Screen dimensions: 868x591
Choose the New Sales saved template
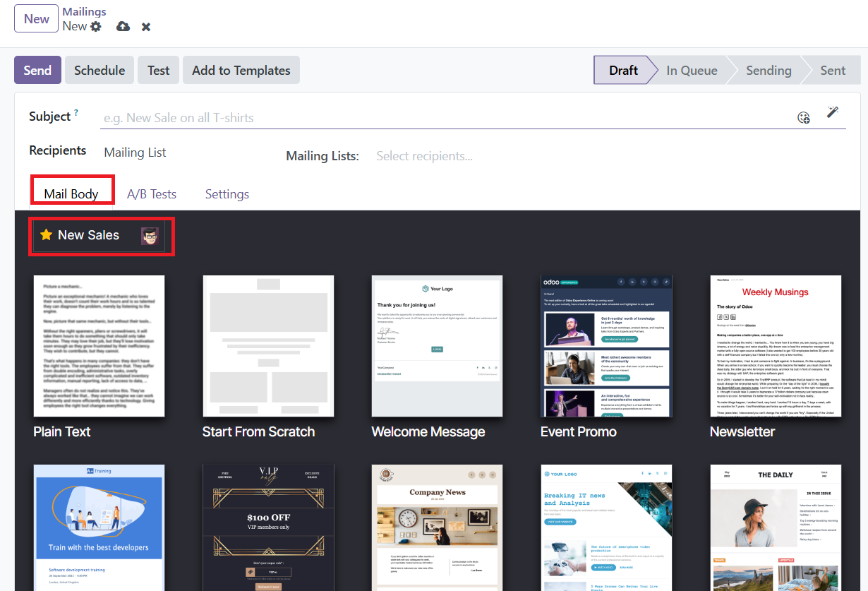pos(99,236)
